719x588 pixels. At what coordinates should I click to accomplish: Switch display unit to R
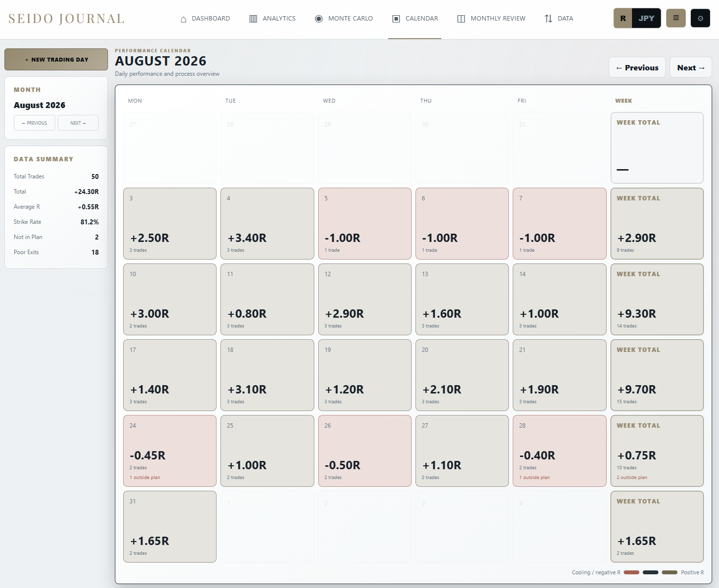623,18
